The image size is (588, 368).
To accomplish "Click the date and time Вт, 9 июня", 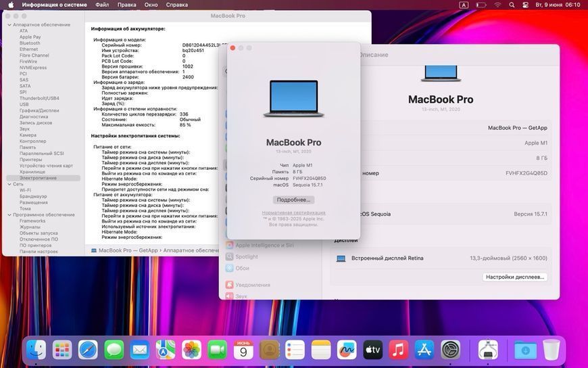I will coord(558,5).
